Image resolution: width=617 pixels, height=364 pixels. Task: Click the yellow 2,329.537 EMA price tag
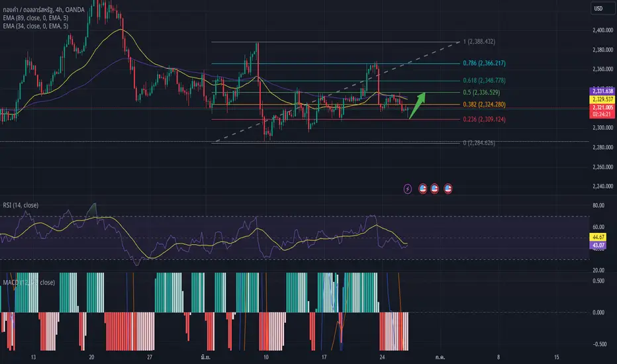(x=602, y=99)
